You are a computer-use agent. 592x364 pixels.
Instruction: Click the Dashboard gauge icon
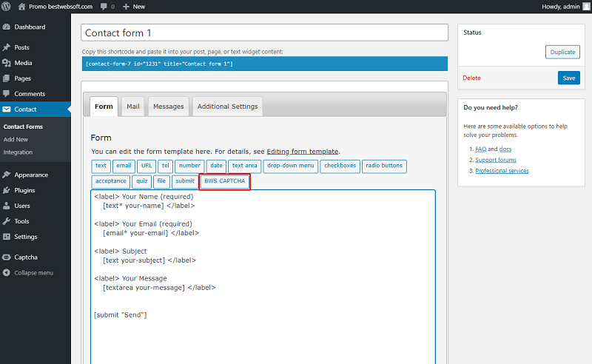[x=7, y=27]
